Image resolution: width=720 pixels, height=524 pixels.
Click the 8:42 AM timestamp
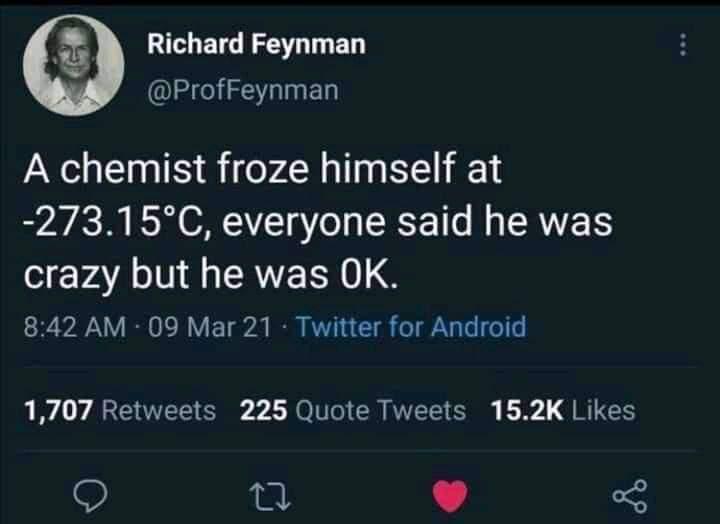pyautogui.click(x=75, y=327)
